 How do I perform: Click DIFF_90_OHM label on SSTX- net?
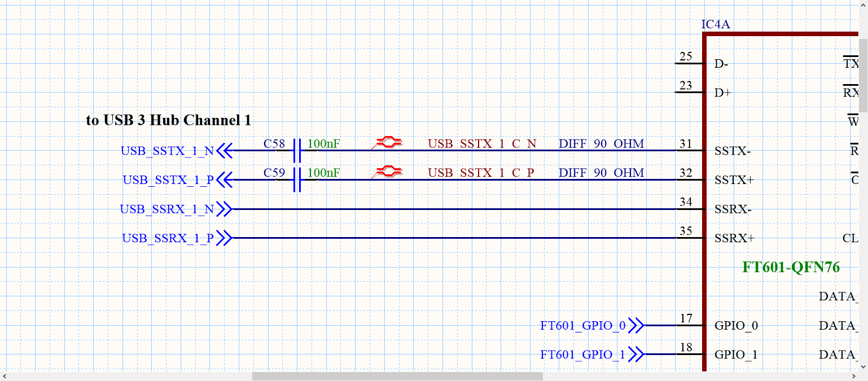coord(601,143)
